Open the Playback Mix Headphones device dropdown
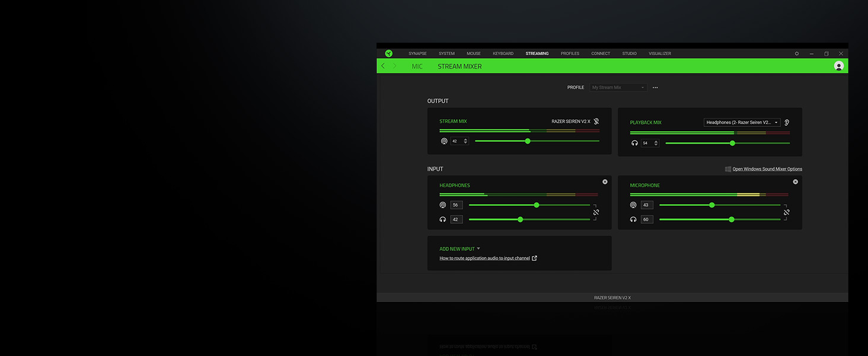Image resolution: width=868 pixels, height=356 pixels. tap(742, 122)
